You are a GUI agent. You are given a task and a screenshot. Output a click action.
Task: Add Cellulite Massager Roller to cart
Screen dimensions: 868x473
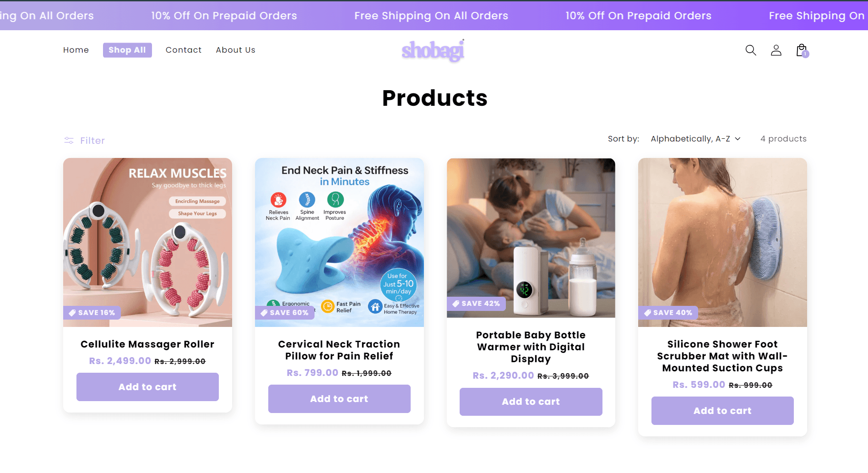coord(147,387)
